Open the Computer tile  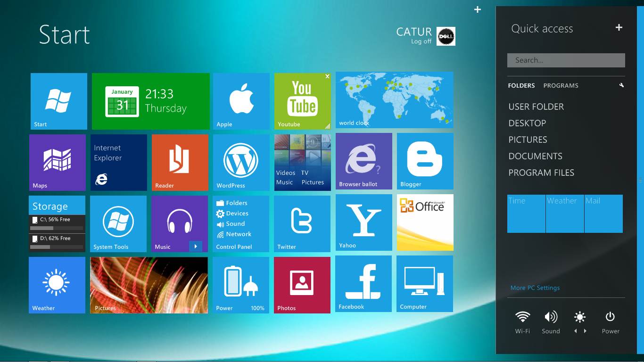tap(425, 284)
